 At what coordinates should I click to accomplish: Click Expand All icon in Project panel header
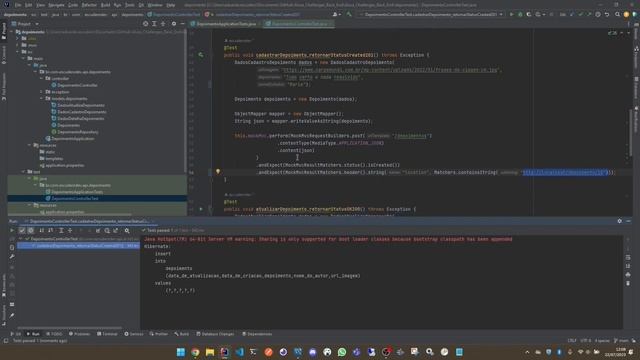point(154,24)
